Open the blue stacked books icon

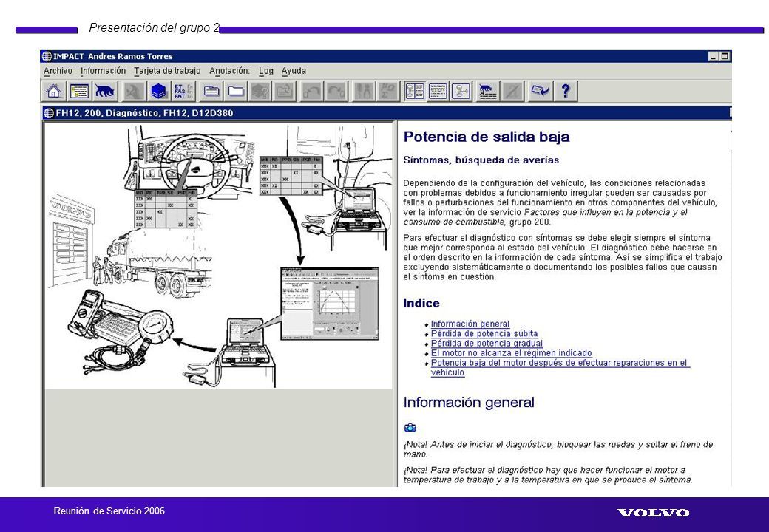coord(158,91)
